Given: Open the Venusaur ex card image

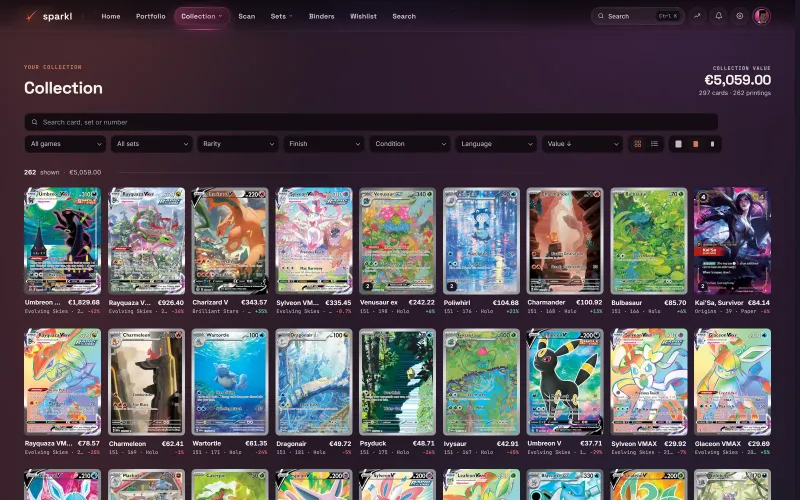Looking at the screenshot, I should coord(397,241).
